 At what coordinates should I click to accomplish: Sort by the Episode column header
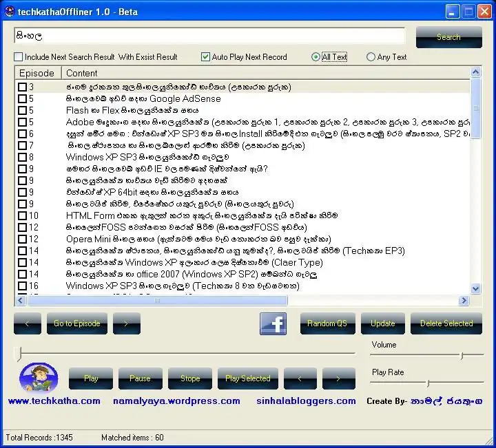(38, 73)
